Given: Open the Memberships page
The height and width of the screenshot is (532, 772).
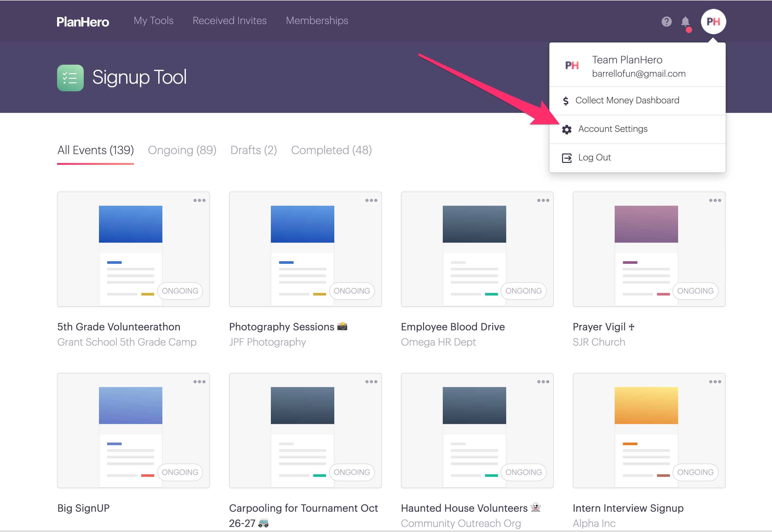Looking at the screenshot, I should (317, 21).
